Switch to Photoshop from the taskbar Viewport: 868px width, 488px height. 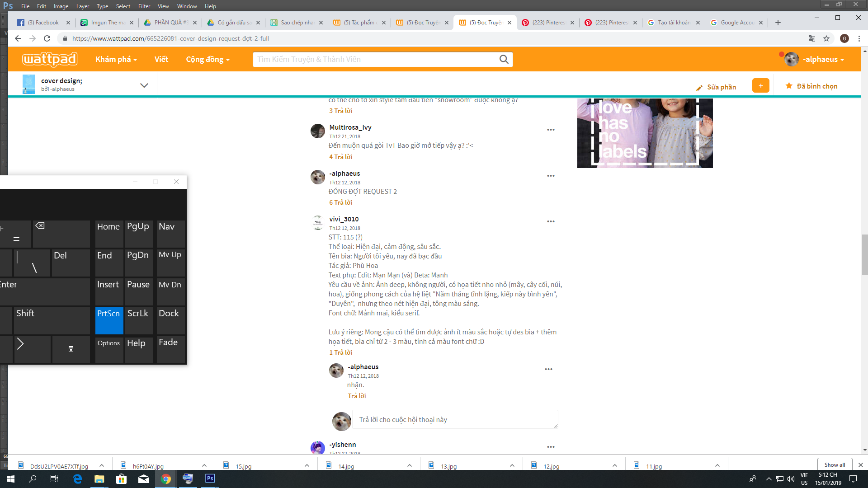[210, 479]
